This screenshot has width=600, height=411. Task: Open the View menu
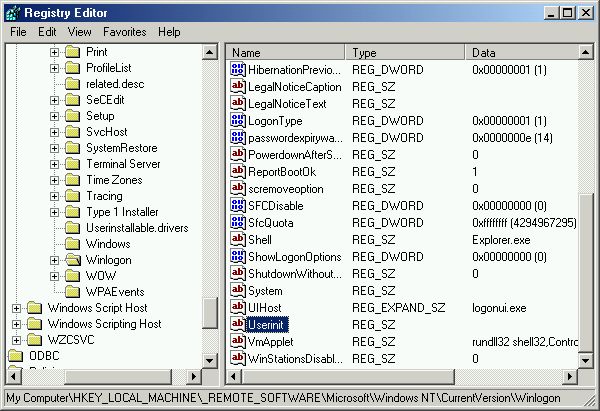pos(79,32)
